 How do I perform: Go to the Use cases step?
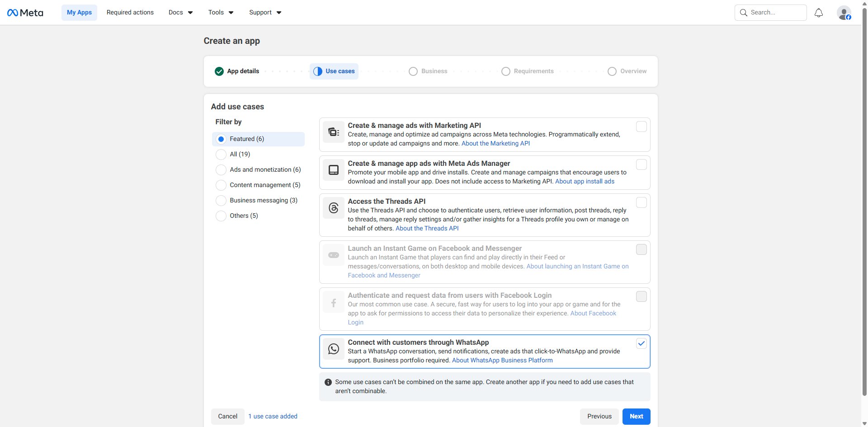click(334, 71)
